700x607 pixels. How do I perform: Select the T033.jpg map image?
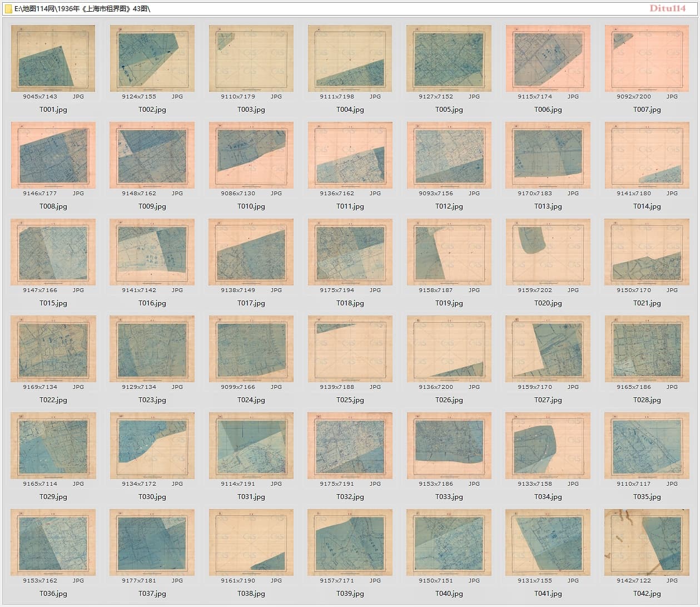(x=449, y=446)
